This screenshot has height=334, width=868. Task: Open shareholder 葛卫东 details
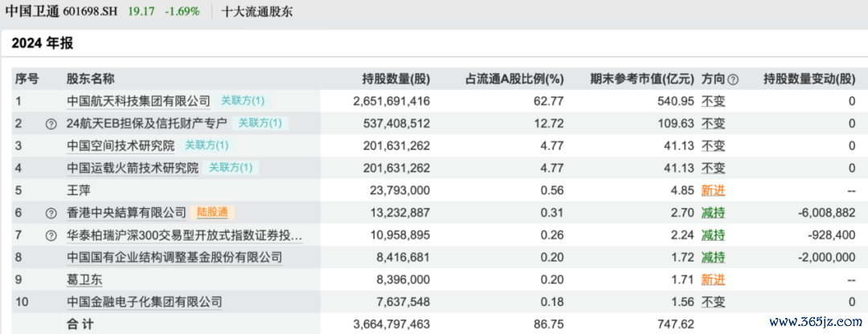coord(84,279)
